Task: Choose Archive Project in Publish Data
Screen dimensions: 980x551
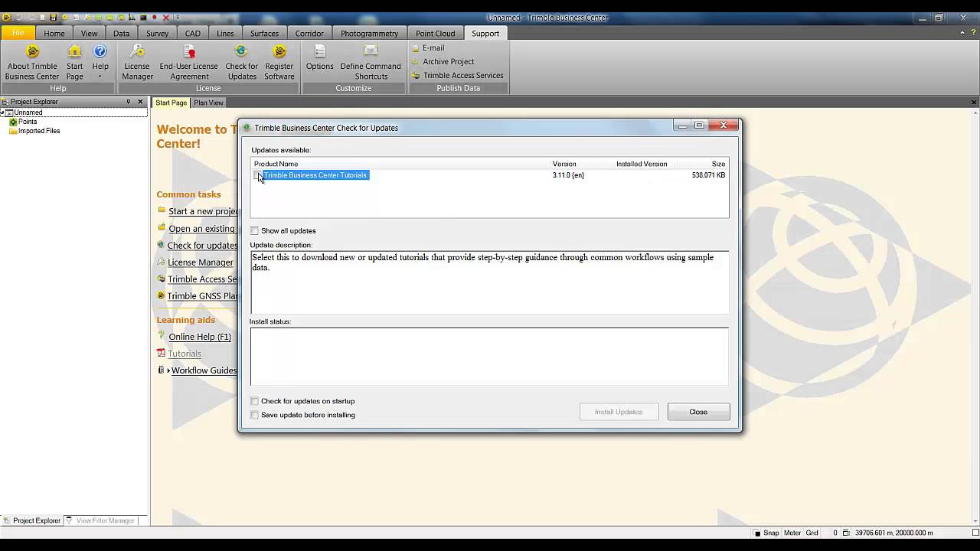Action: click(x=443, y=61)
